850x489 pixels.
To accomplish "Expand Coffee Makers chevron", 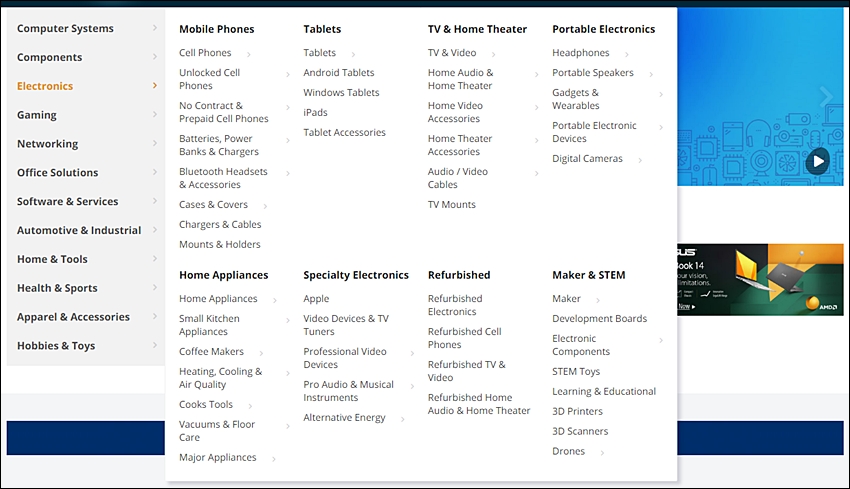I will [x=261, y=353].
